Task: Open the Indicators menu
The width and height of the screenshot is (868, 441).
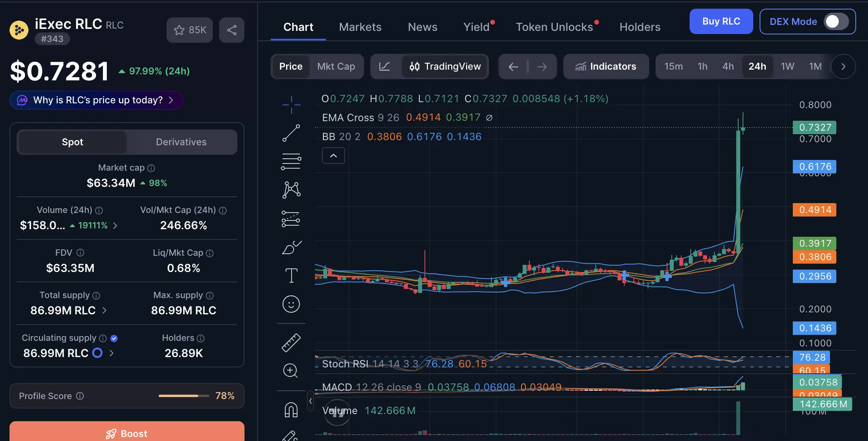Action: (x=606, y=67)
